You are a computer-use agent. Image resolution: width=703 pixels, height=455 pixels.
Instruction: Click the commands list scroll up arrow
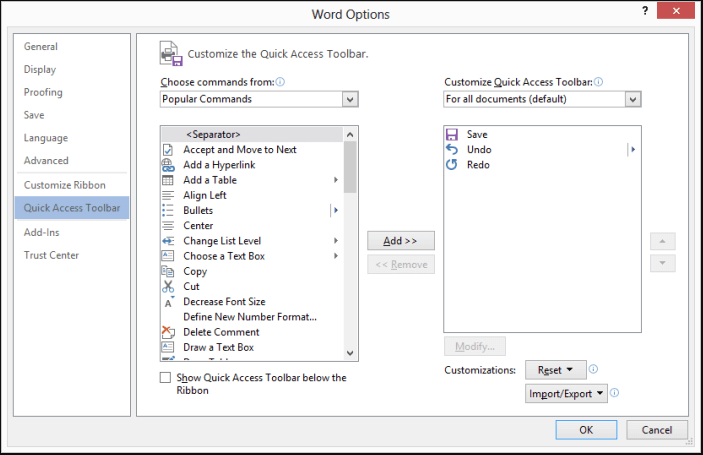(350, 134)
